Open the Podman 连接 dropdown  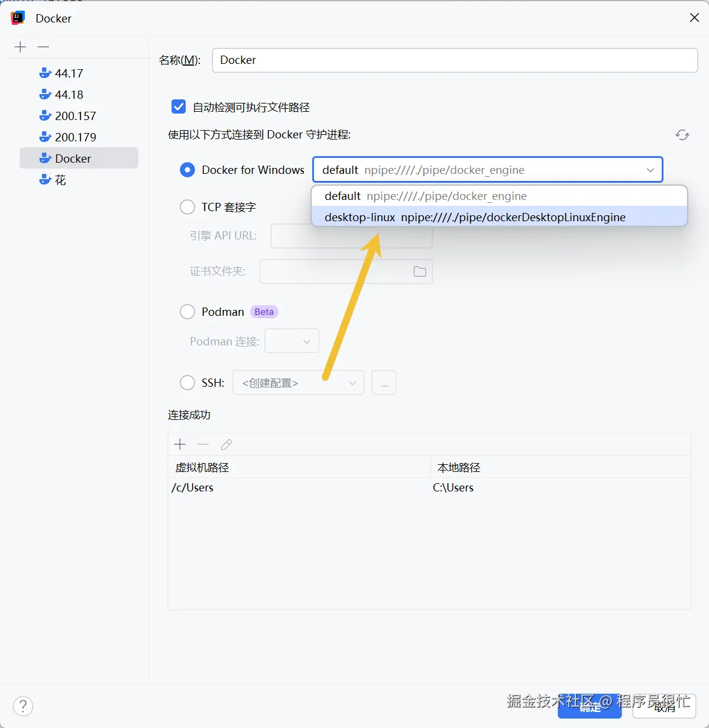pyautogui.click(x=292, y=341)
